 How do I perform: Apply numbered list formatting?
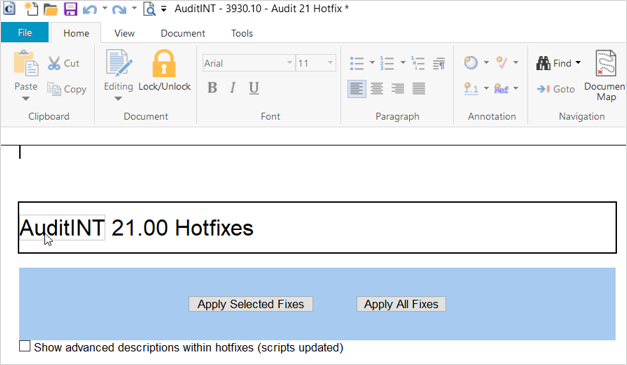(387, 63)
